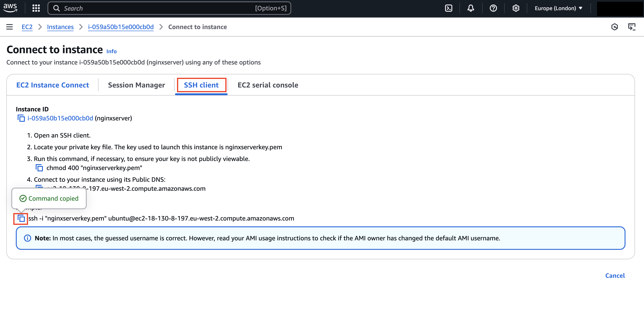Open the AWS services grid menu
The image size is (644, 331).
[x=36, y=8]
